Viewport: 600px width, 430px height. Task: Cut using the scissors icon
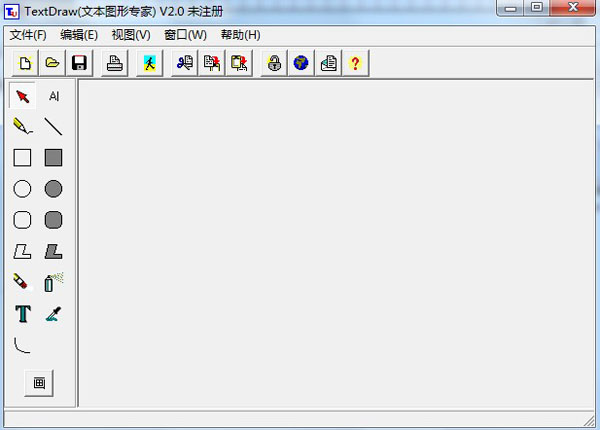(x=184, y=63)
